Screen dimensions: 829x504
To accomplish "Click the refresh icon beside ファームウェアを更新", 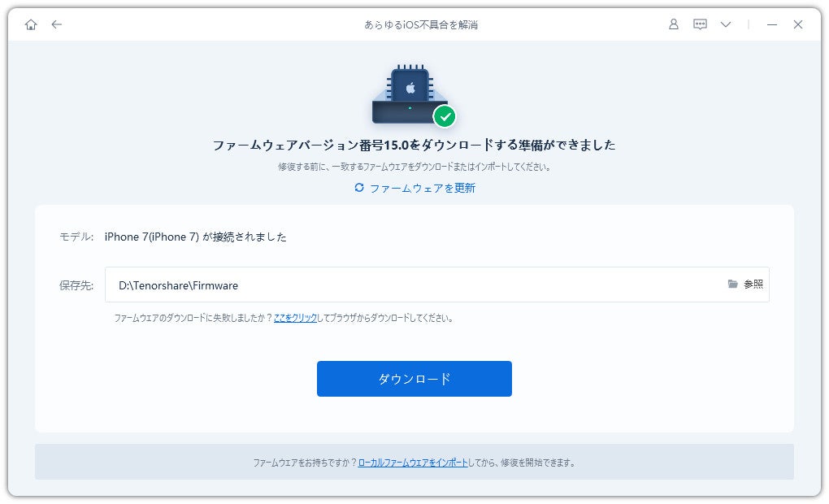I will [x=359, y=188].
